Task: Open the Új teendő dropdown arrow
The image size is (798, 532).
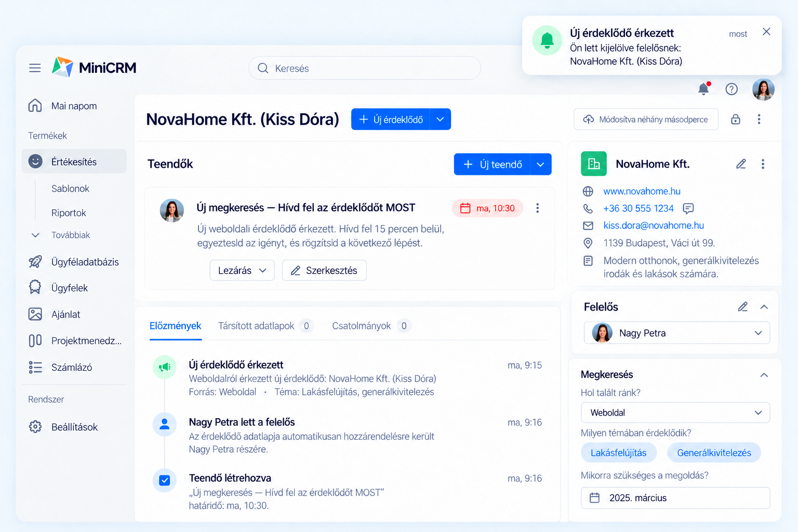Action: tap(541, 164)
